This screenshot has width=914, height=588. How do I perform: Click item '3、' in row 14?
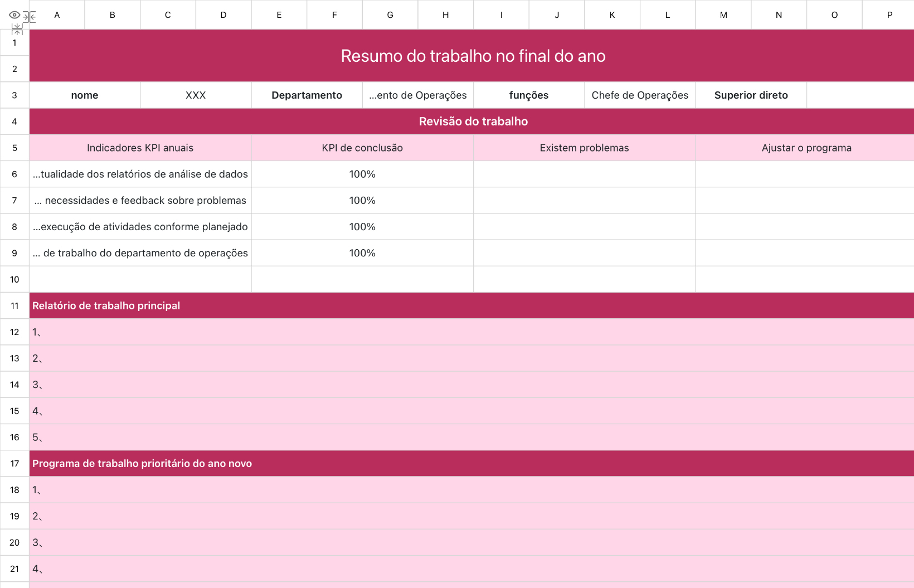(471, 385)
